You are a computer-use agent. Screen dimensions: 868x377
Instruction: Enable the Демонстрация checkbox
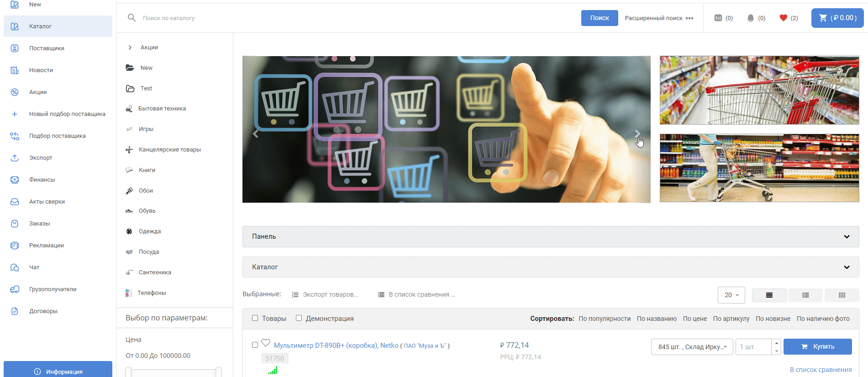[x=299, y=318]
